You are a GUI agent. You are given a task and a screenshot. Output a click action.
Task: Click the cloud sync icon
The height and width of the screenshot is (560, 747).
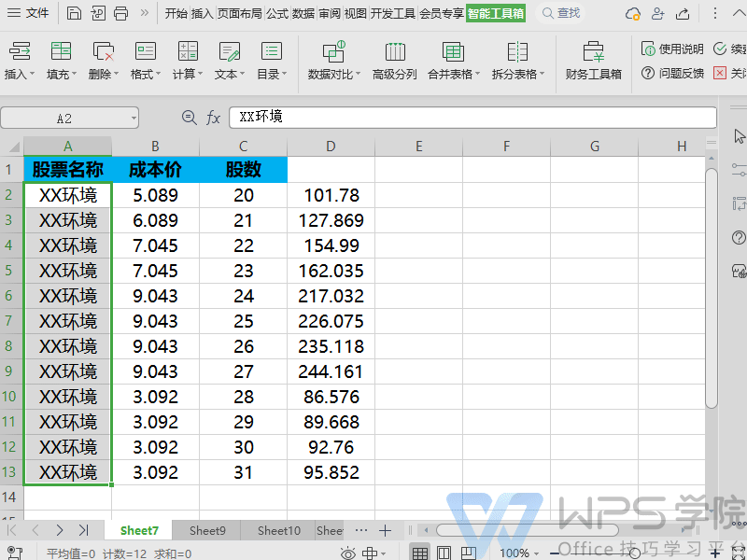(x=633, y=13)
